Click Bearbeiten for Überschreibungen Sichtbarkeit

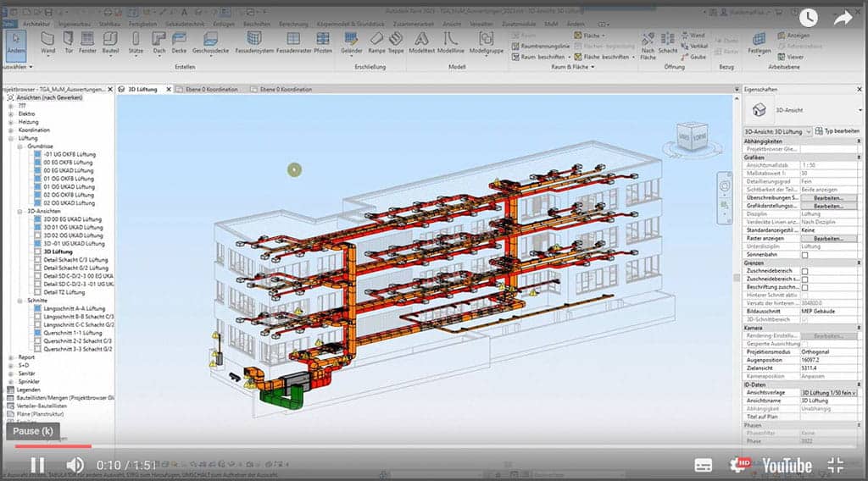click(x=829, y=198)
